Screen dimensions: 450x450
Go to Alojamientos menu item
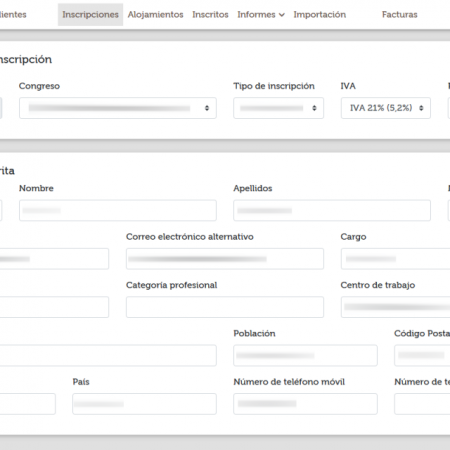click(155, 15)
